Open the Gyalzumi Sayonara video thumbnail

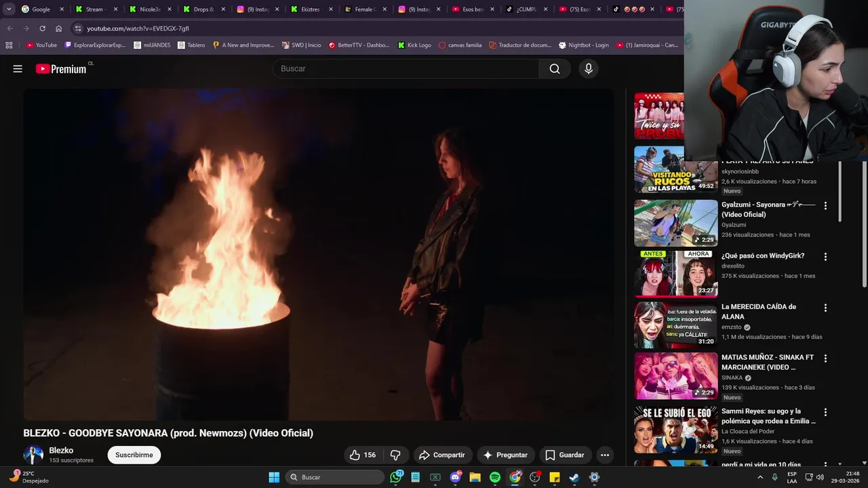(x=675, y=223)
